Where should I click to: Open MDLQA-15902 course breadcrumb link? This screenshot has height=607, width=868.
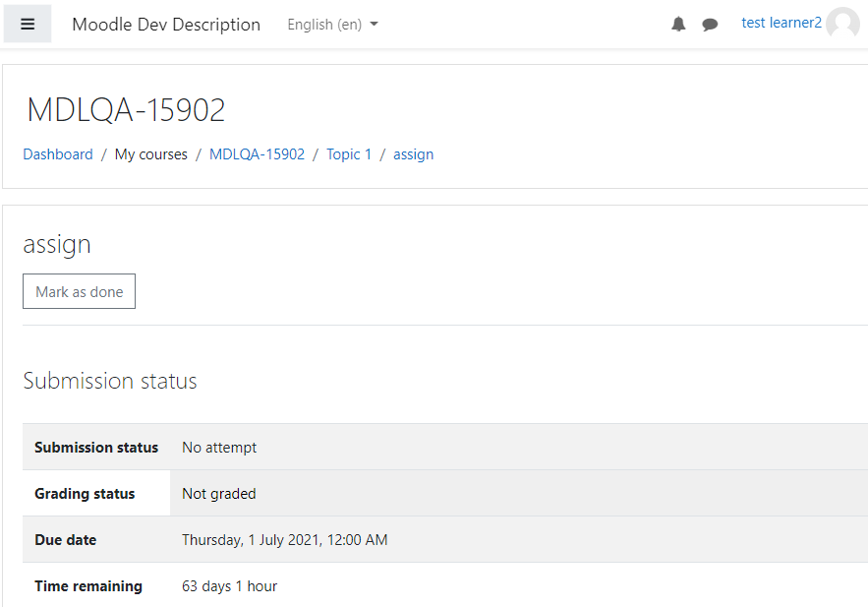257,154
